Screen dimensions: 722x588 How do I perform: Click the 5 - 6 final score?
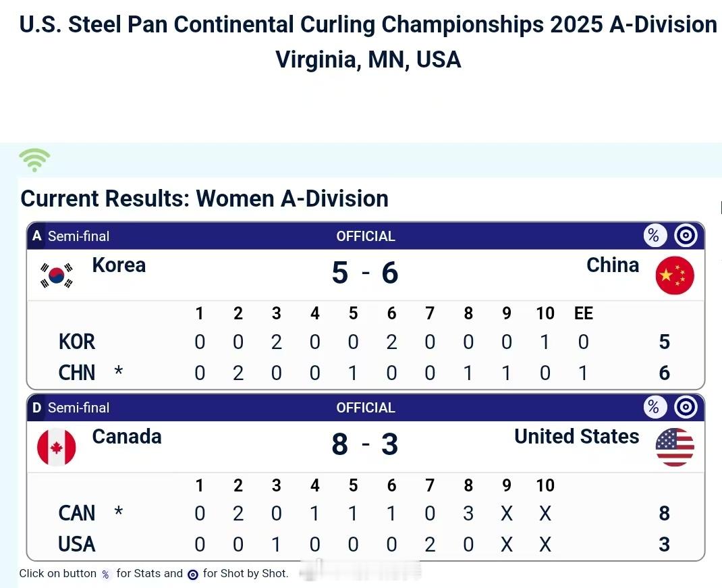pos(365,273)
